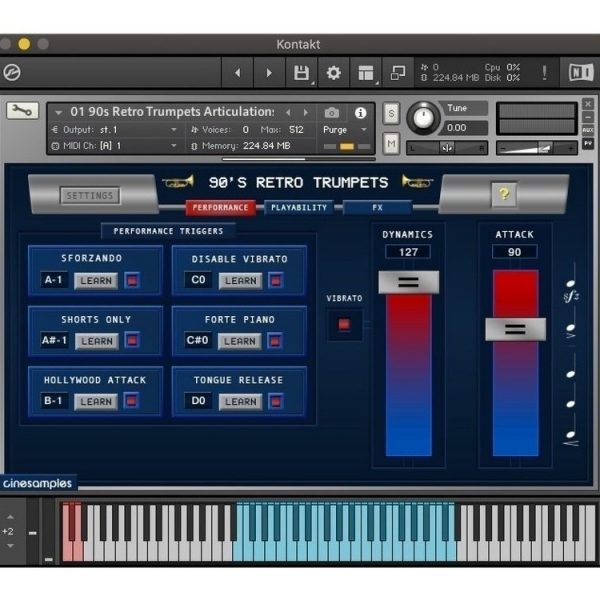
Task: Switch to the FX tab
Action: (377, 208)
